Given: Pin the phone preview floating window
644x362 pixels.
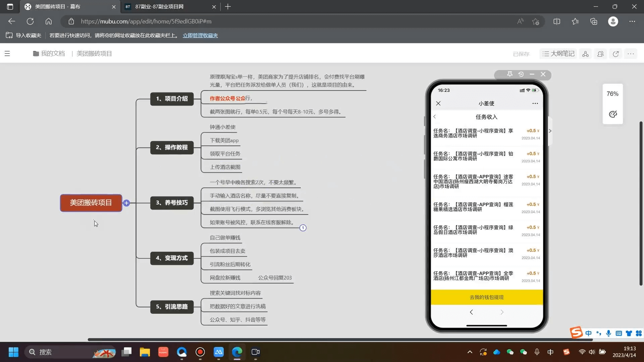Looking at the screenshot, I should (510, 74).
